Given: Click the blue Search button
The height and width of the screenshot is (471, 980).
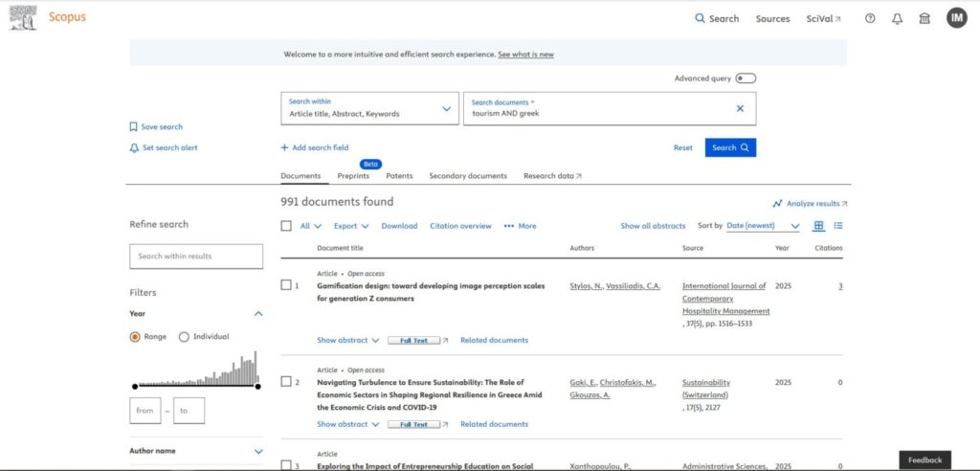Looking at the screenshot, I should tap(730, 147).
